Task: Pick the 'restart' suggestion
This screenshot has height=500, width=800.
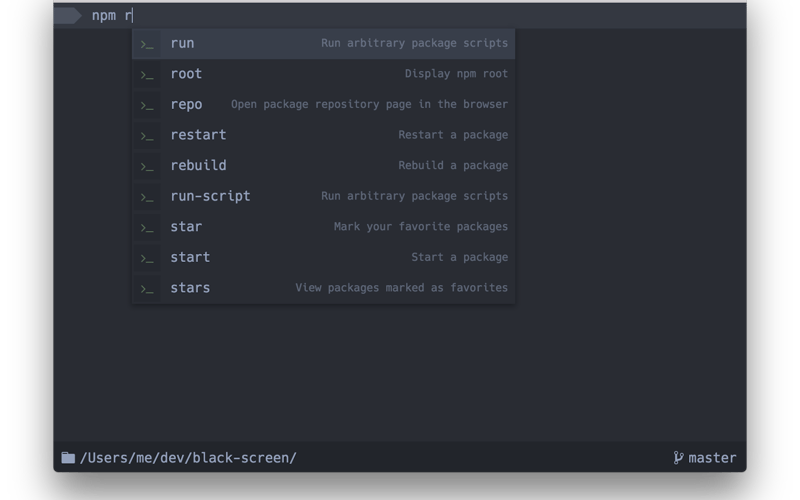Action: tap(323, 135)
